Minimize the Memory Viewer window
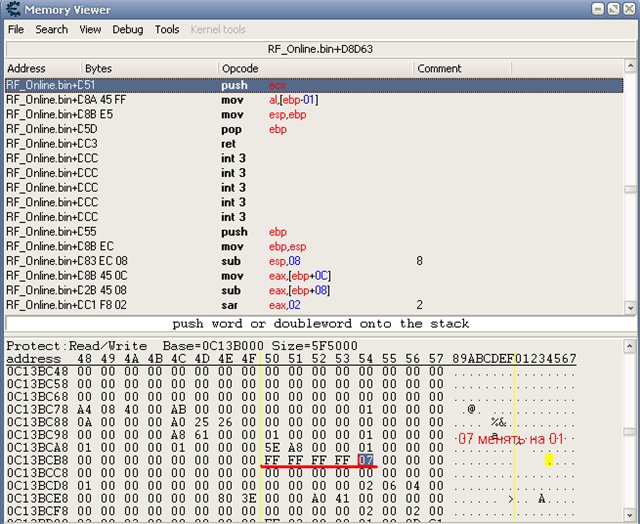 [x=598, y=9]
